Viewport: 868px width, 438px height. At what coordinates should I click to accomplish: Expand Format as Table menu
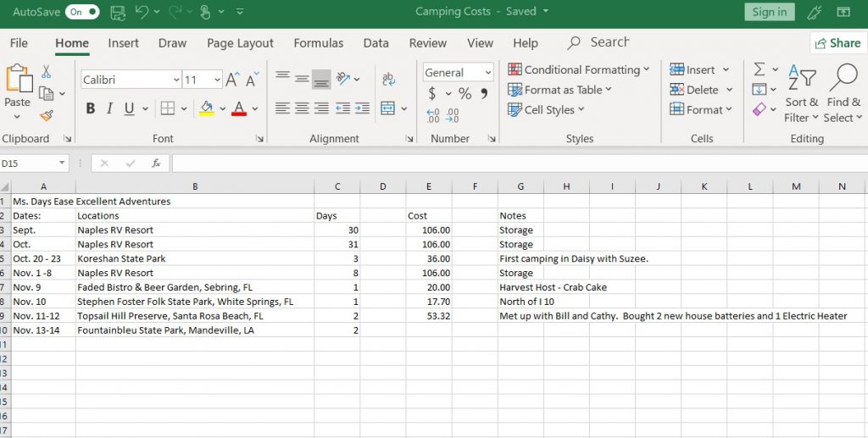(559, 90)
